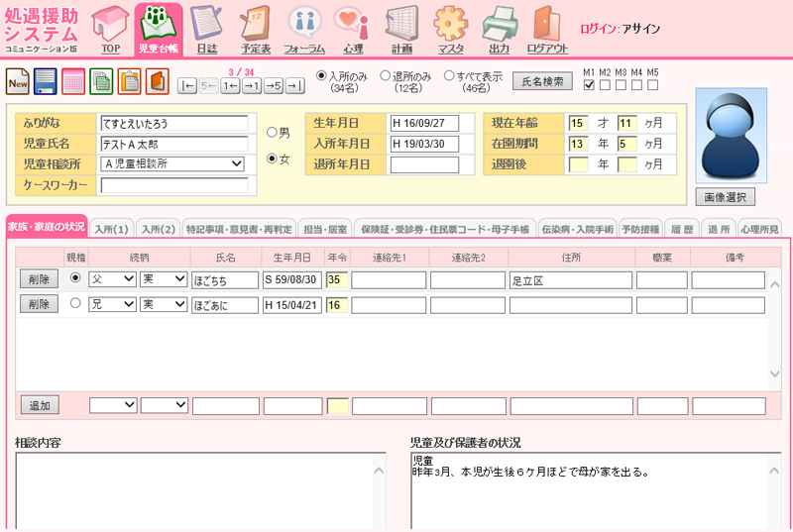This screenshot has width=793, height=532.
Task: Click the blue floppy disk save icon
Action: coord(46,81)
